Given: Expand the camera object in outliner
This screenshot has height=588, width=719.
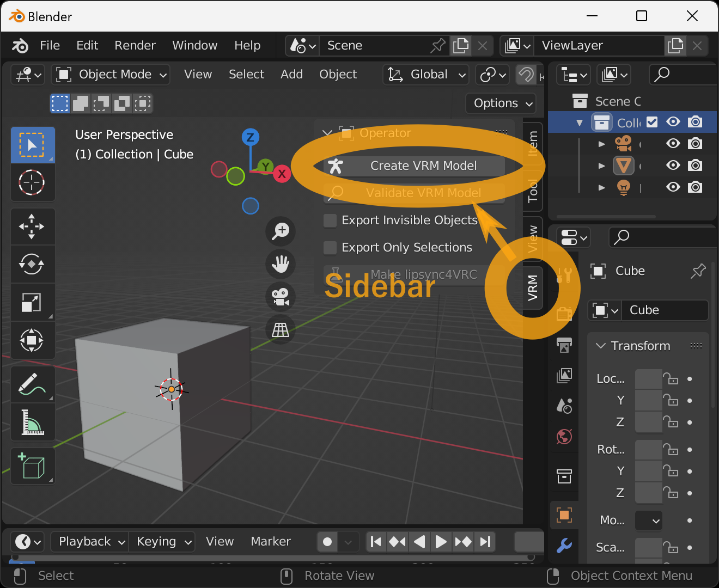Looking at the screenshot, I should click(601, 144).
